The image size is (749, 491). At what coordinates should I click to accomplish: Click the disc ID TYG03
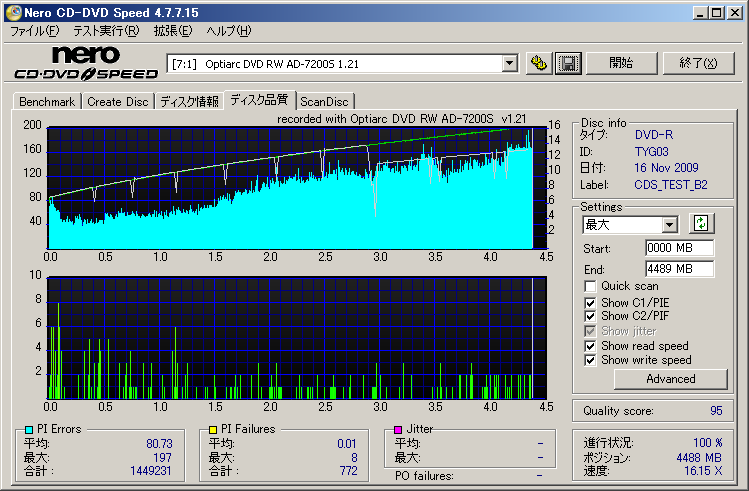(x=651, y=152)
